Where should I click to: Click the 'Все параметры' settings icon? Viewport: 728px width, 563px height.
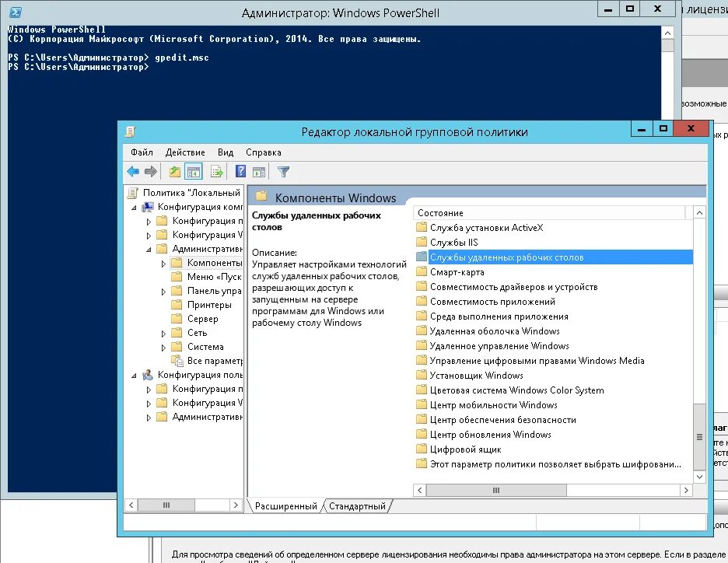(x=177, y=361)
